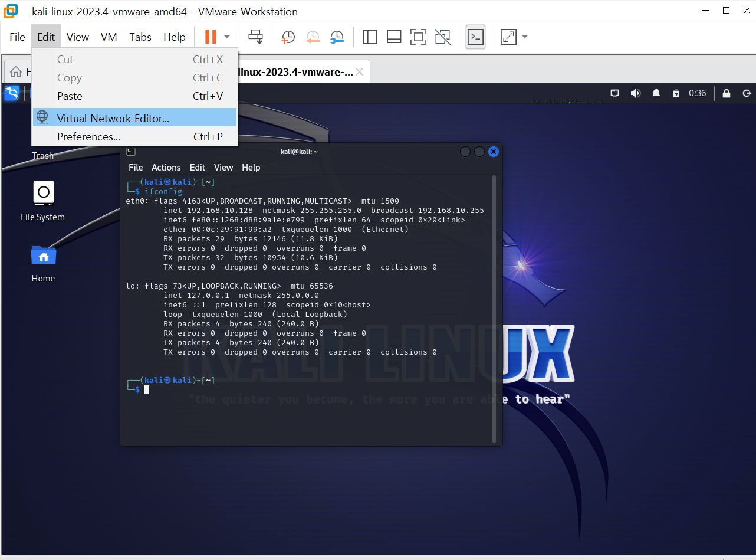Click the Kali panel volume speaker icon
This screenshot has width=756, height=560.
(x=635, y=93)
